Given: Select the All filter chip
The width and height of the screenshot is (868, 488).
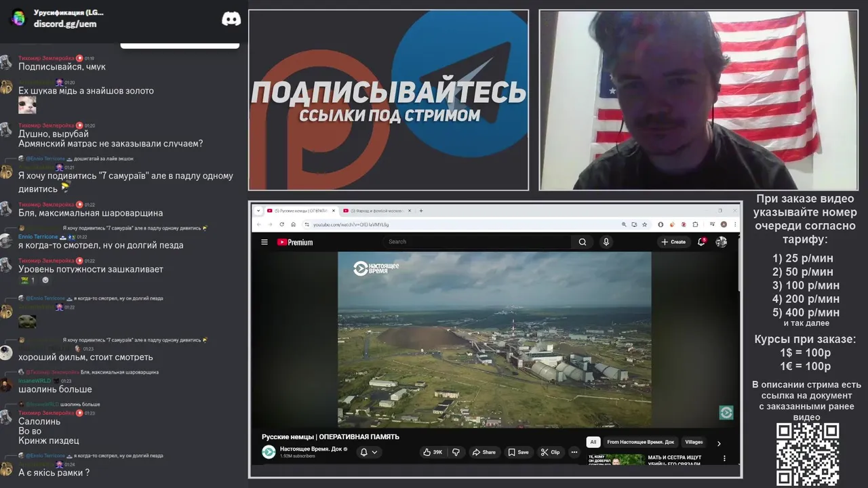Looking at the screenshot, I should (x=593, y=442).
